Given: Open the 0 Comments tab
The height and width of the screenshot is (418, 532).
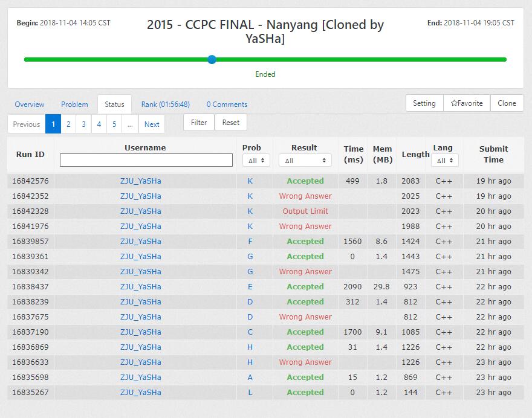Looking at the screenshot, I should pyautogui.click(x=227, y=104).
